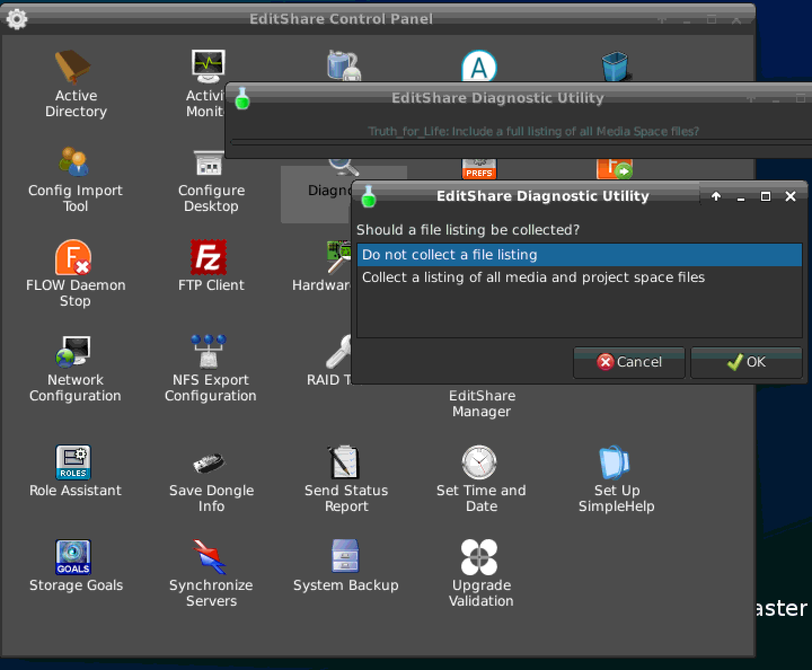The height and width of the screenshot is (670, 812).
Task: Open the Network Configuration icon
Action: [x=73, y=351]
